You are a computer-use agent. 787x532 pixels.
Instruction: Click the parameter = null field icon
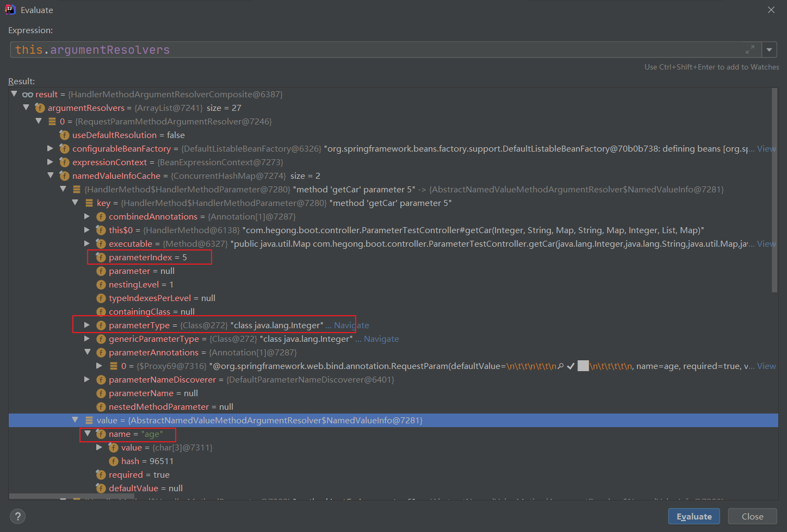(101, 271)
